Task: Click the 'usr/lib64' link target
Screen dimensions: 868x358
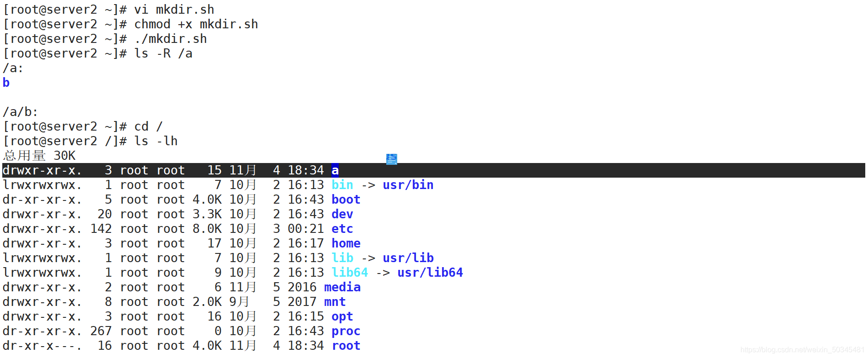Action: click(430, 273)
